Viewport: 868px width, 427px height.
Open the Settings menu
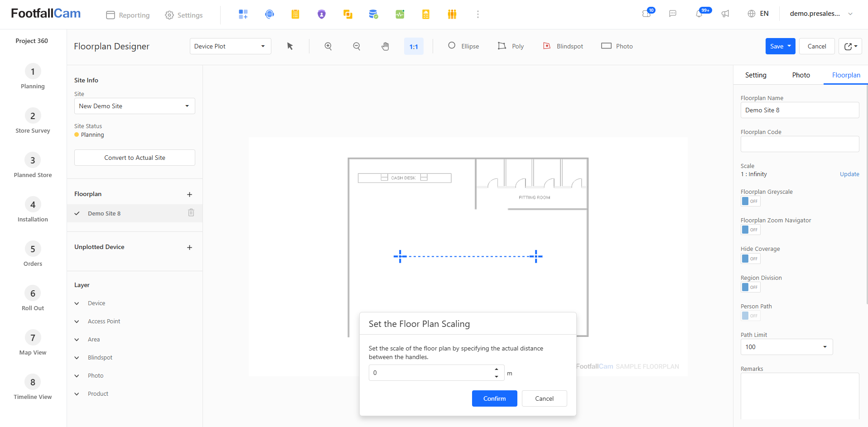click(183, 15)
